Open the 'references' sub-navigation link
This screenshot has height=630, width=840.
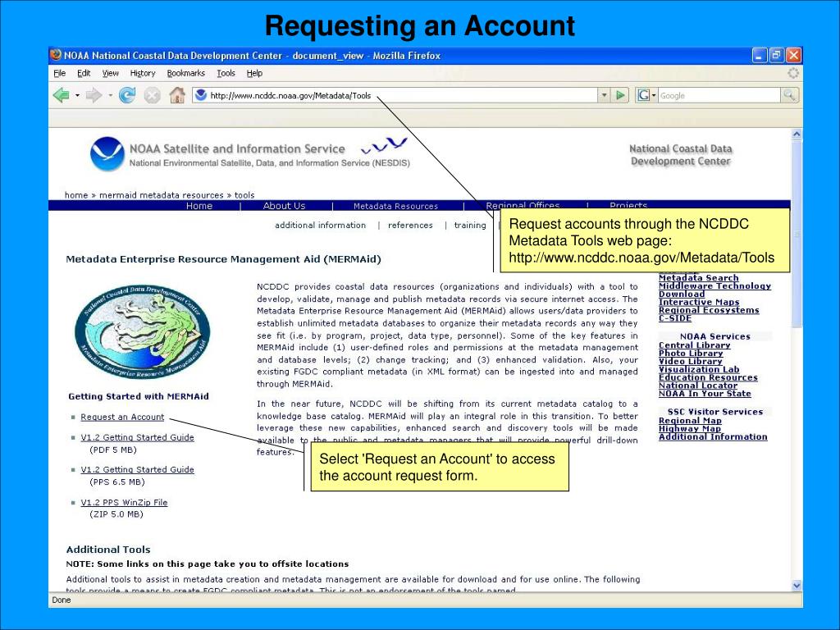(410, 225)
